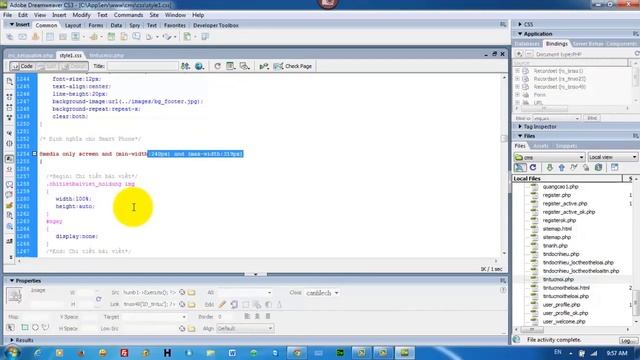The image size is (640, 360).
Task: Collapse the Insert bar panel
Action: (12, 24)
